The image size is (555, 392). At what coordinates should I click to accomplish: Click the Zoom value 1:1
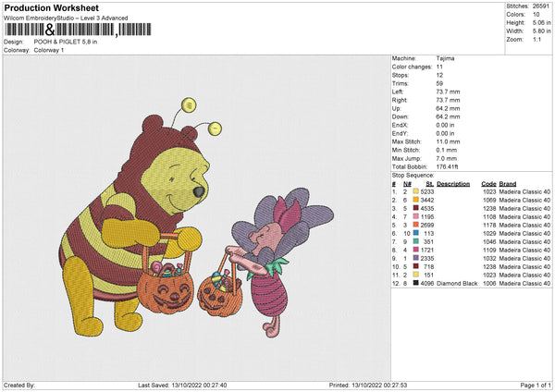pyautogui.click(x=536, y=39)
